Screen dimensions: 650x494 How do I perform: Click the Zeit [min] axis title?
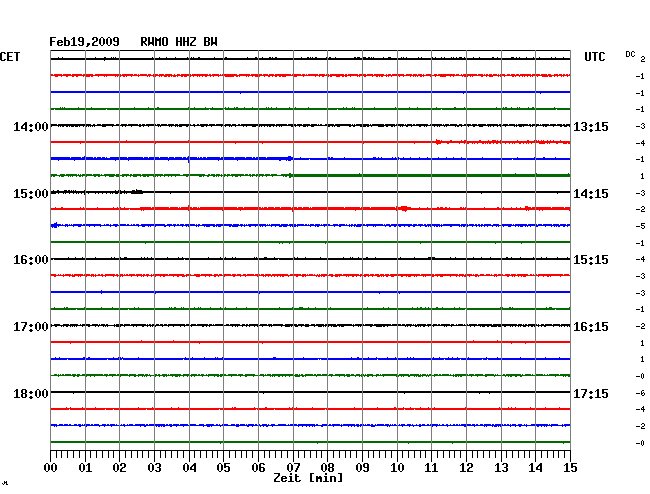coord(308,478)
